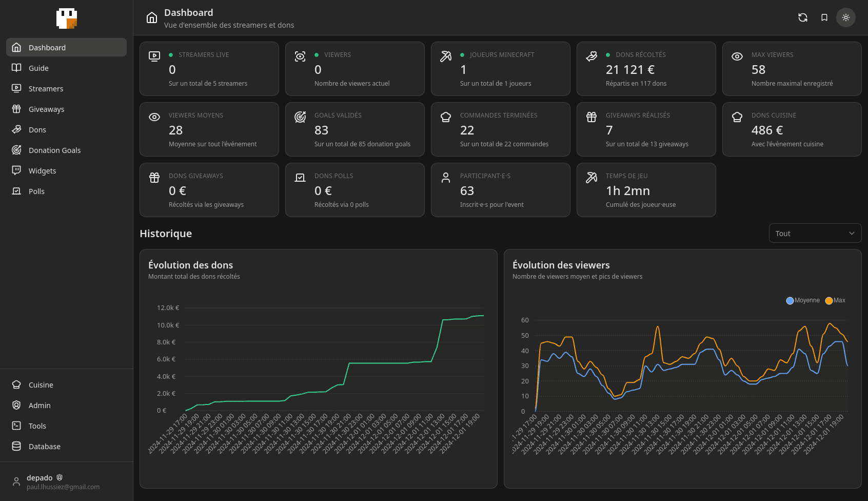The image size is (868, 501).
Task: Select the Polls sidebar icon
Action: pyautogui.click(x=16, y=191)
